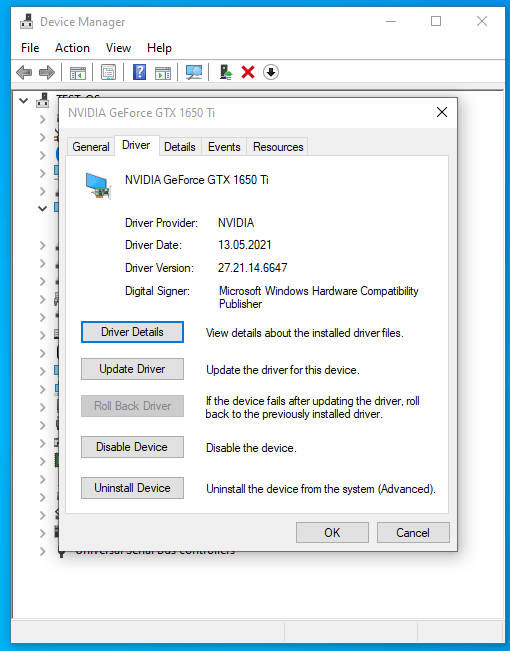Image resolution: width=510 pixels, height=651 pixels.
Task: Click the red X uninstall device icon
Action: pos(248,72)
